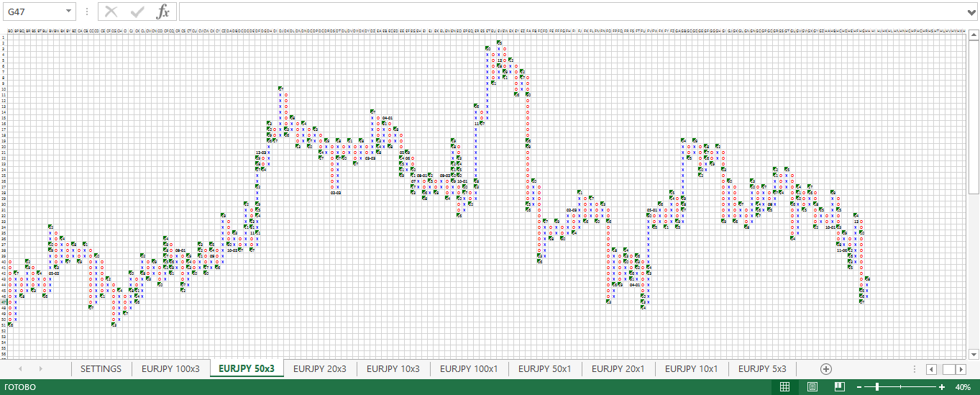Open the EURJPY 10x1 sheet tab
The height and width of the screenshot is (395, 980).
coord(691,368)
